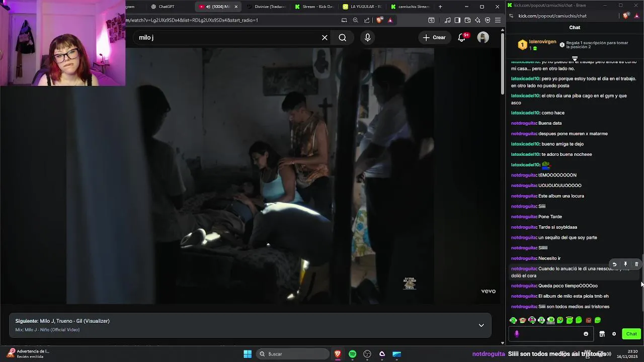Start YouTube voice search with microphone
This screenshot has height=362, width=644.
[x=368, y=38]
